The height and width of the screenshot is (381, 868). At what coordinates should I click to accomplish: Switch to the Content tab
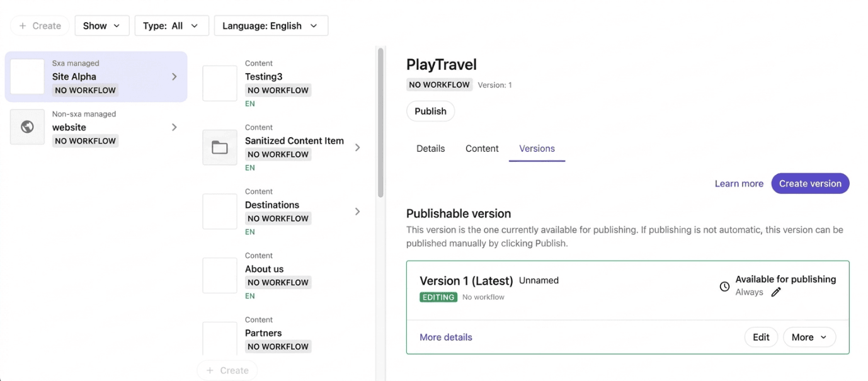[x=482, y=149]
